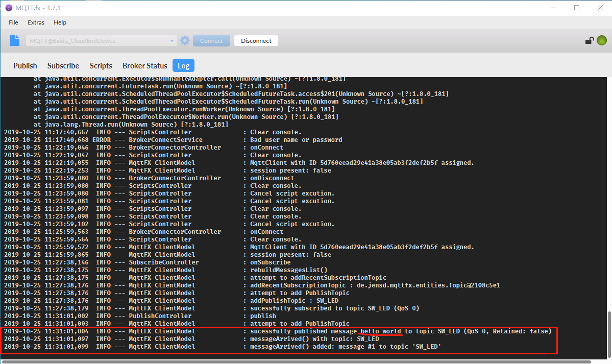
Task: Click the new connection profile document icon
Action: [x=13, y=40]
